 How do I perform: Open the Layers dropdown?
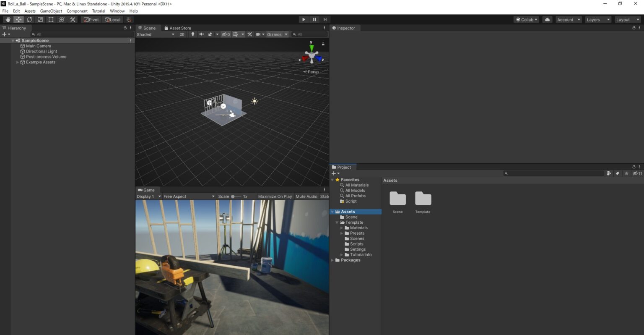[598, 20]
